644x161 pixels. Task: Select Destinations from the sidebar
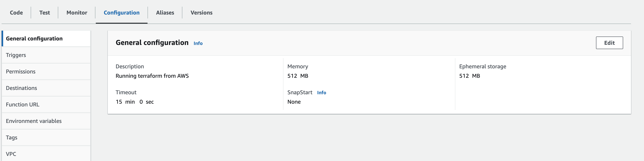[21, 88]
